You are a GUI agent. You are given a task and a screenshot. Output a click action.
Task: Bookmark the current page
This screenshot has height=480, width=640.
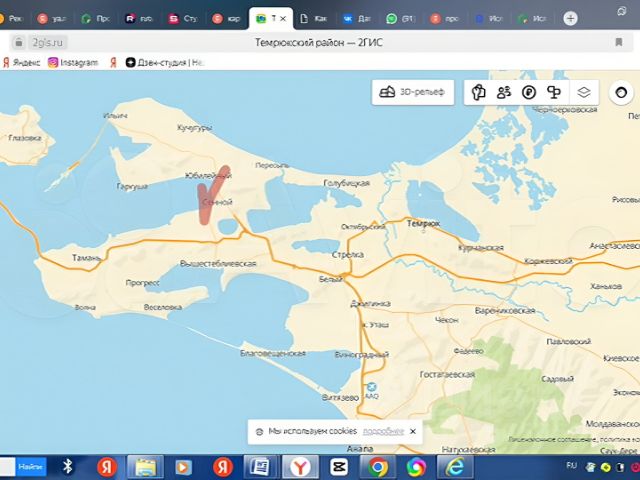[x=619, y=42]
